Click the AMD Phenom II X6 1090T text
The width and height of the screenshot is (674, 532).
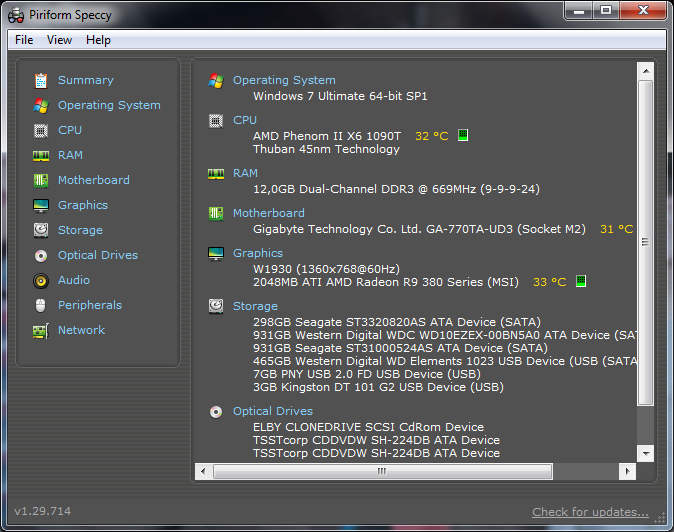(x=327, y=136)
